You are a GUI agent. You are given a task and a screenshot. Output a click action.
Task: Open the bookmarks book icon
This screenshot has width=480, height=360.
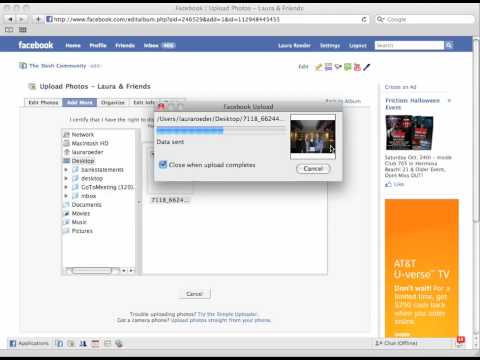point(9,30)
